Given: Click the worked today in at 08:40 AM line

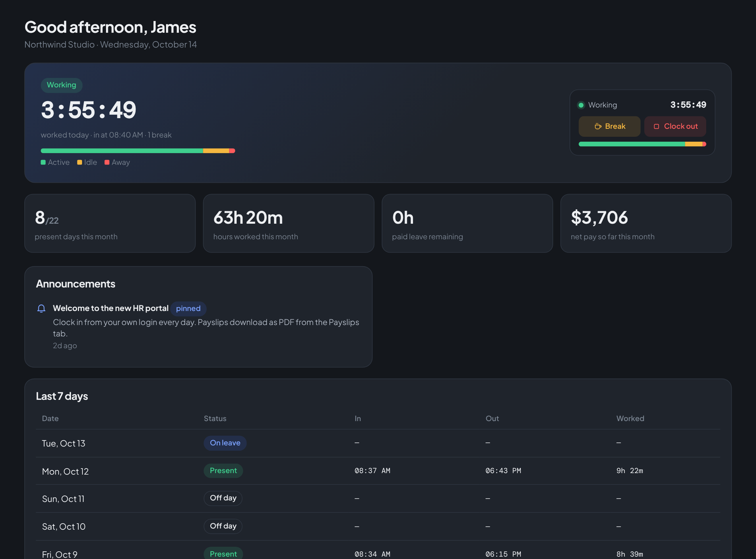Looking at the screenshot, I should coord(106,135).
